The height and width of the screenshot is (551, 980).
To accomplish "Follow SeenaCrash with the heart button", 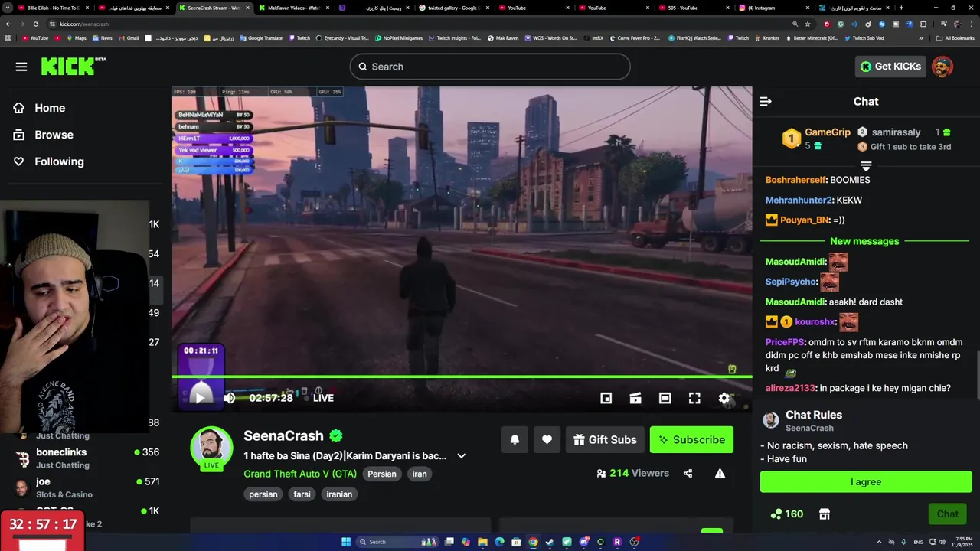I will point(547,439).
